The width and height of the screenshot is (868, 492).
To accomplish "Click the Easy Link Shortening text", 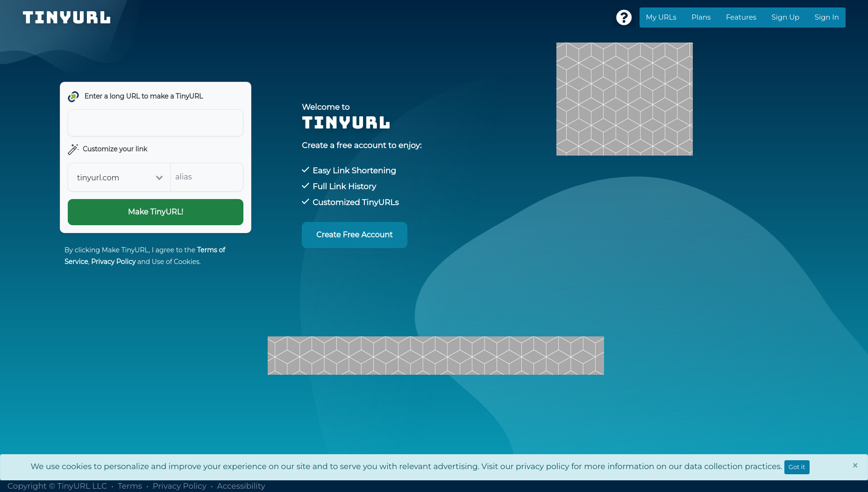I will coord(354,171).
